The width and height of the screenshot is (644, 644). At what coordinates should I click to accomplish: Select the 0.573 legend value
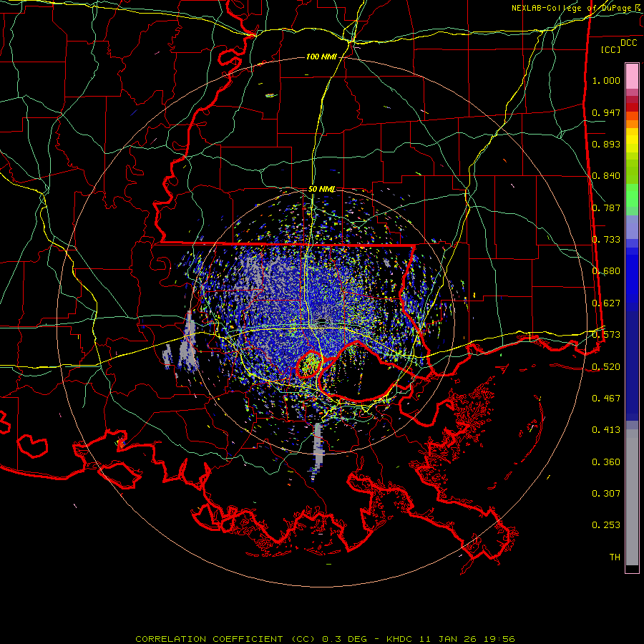coord(606,335)
